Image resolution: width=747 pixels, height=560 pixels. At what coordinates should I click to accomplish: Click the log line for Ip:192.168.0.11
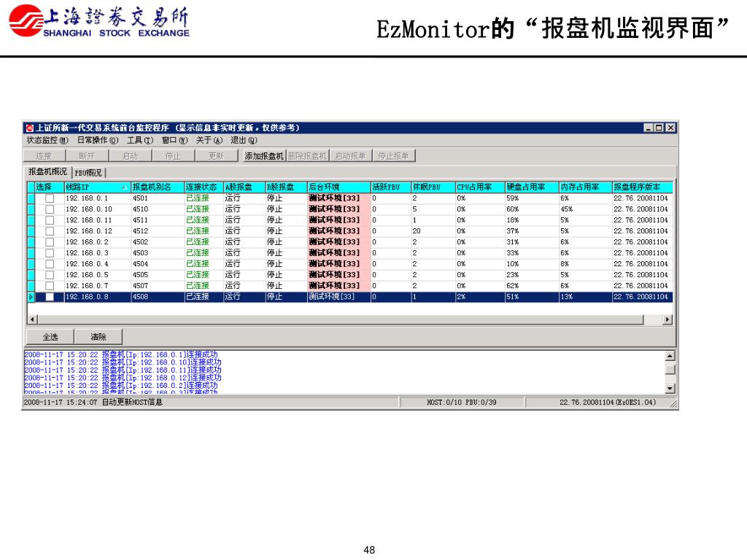point(123,370)
